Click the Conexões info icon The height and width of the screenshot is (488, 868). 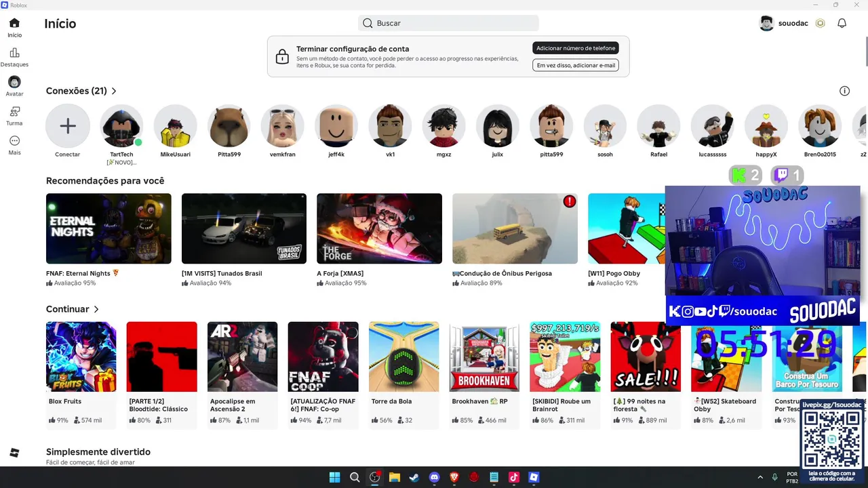[x=844, y=91]
